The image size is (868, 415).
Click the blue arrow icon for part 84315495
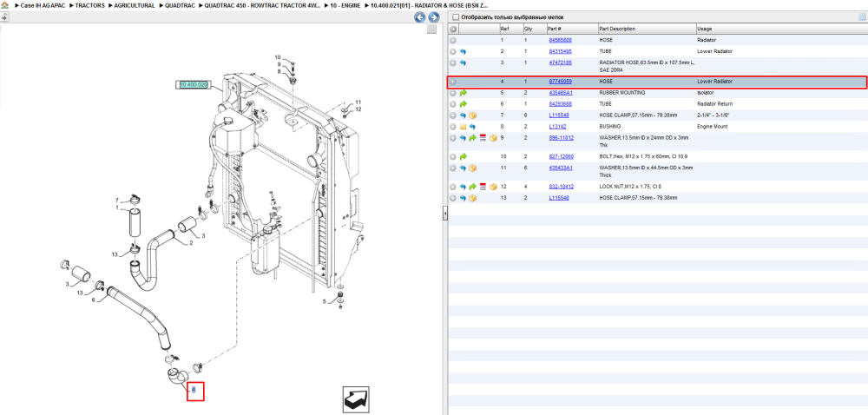pyautogui.click(x=463, y=51)
